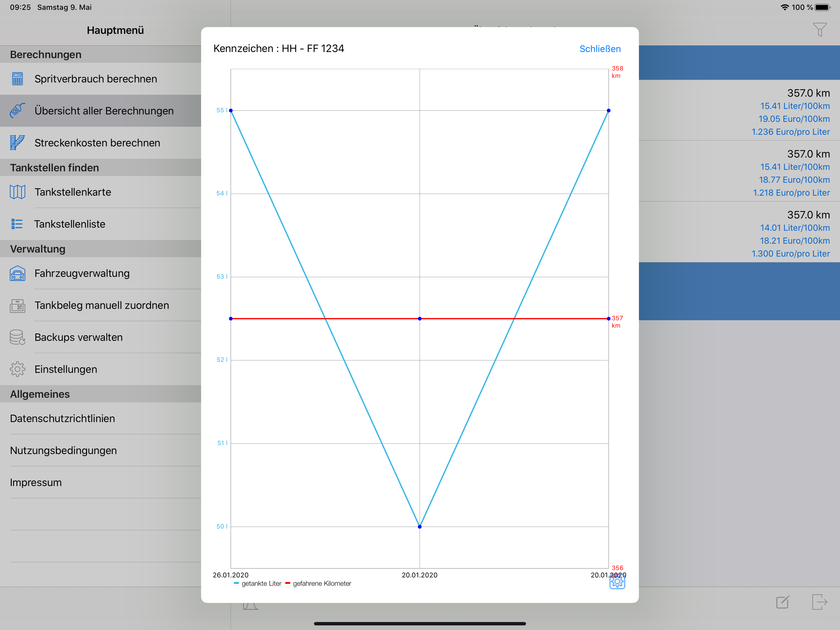The height and width of the screenshot is (630, 840).
Task: Open Datenschutzrichtlinien link
Action: click(101, 418)
